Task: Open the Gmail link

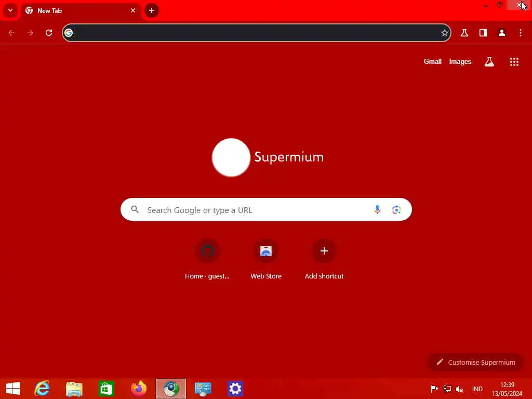Action: click(x=433, y=61)
